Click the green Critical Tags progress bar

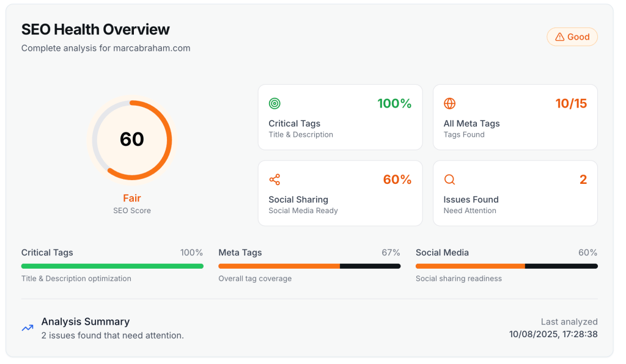point(112,266)
